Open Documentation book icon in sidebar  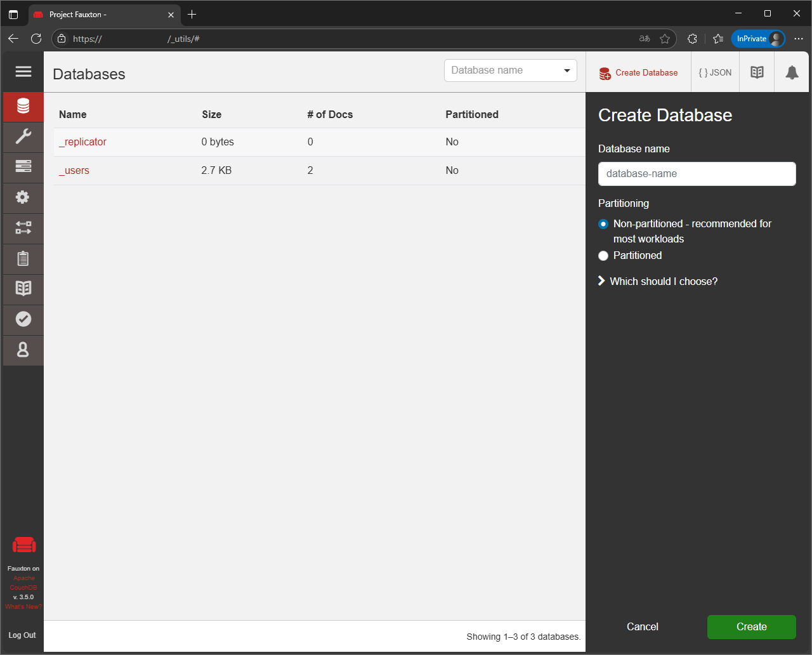[x=23, y=289]
